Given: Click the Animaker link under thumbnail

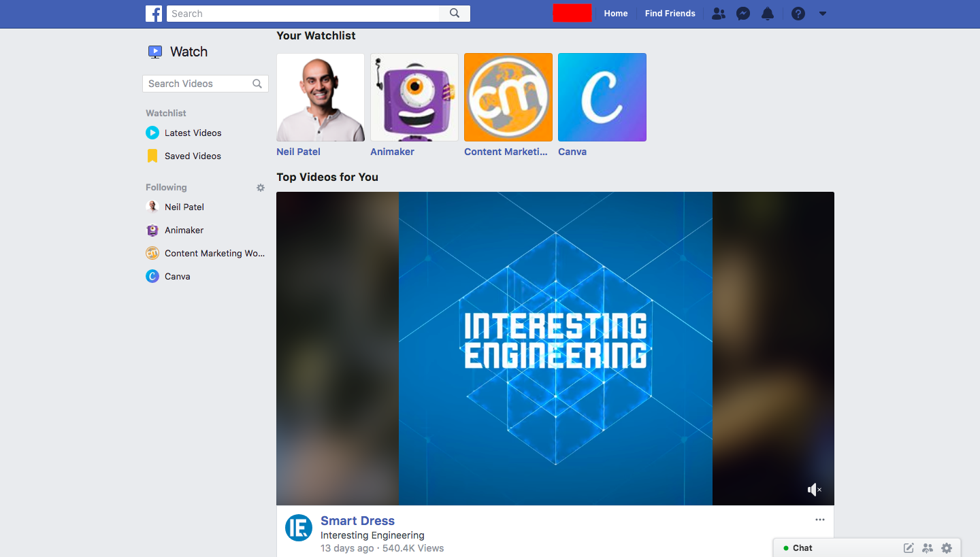Looking at the screenshot, I should point(392,152).
